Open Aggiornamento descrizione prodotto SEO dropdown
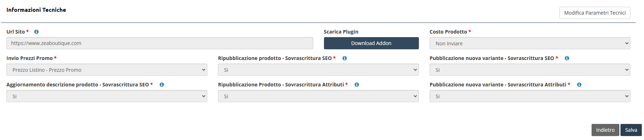The image size is (644, 140). click(107, 96)
